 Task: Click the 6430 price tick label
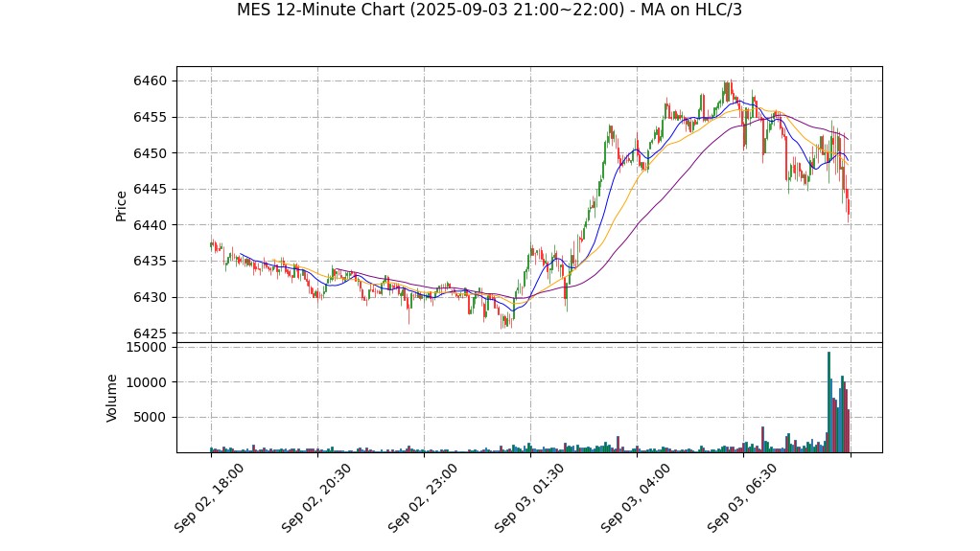(150, 297)
